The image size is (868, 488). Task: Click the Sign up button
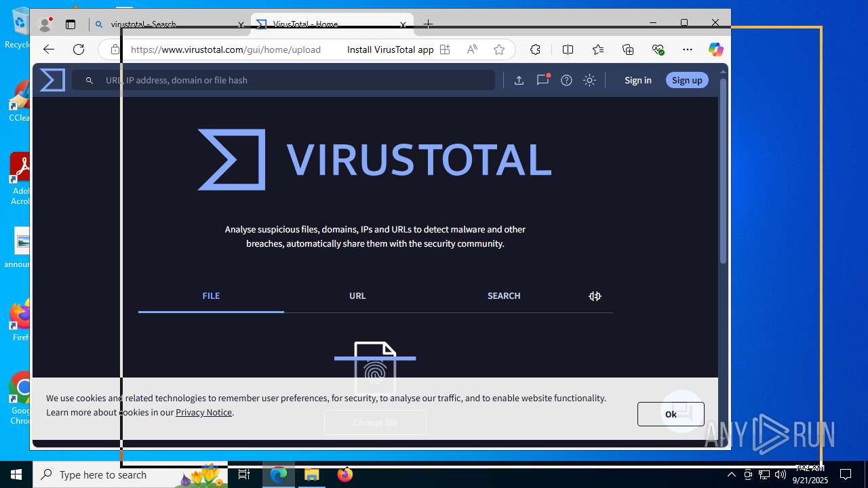pos(687,80)
